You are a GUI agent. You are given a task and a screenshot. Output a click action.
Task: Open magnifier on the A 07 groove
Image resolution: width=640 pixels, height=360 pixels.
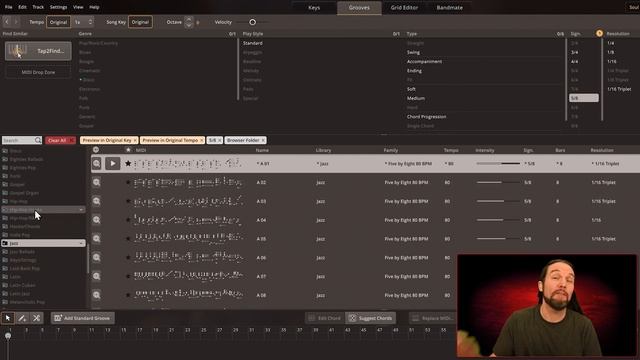click(x=96, y=276)
